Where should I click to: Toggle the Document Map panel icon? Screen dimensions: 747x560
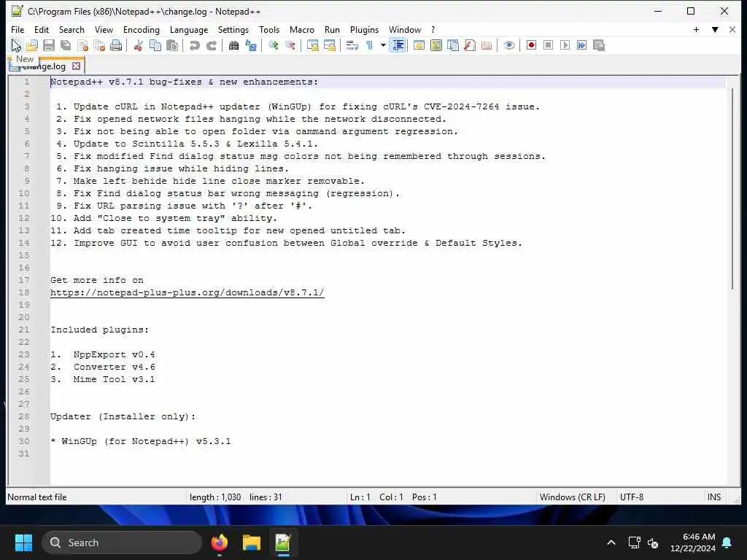point(436,45)
